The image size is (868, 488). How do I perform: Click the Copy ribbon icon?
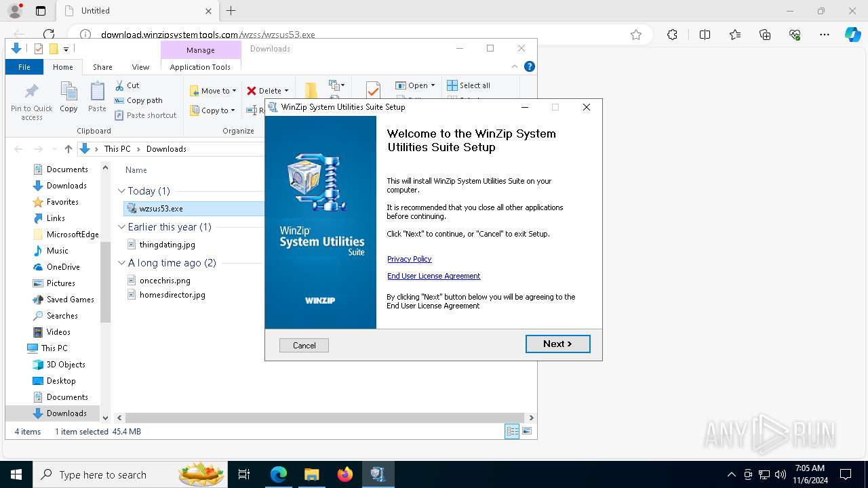point(68,97)
